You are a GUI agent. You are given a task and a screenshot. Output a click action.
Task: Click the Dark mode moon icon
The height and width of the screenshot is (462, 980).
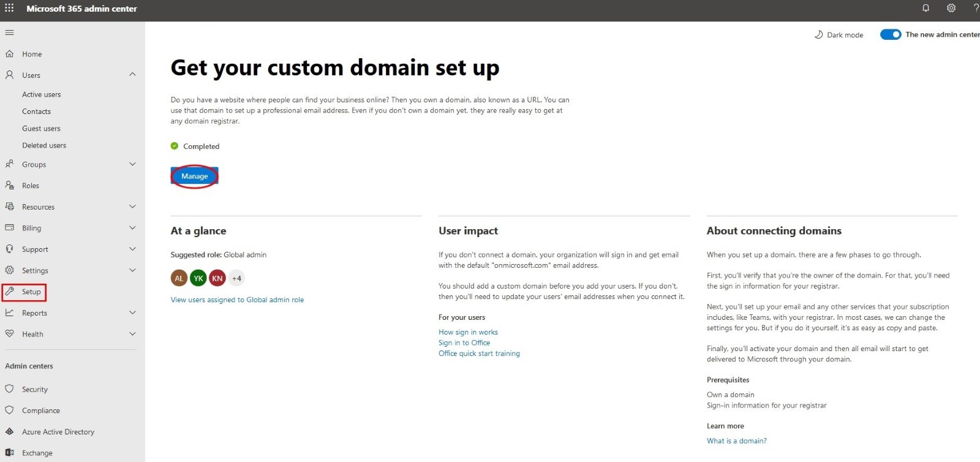click(x=818, y=35)
